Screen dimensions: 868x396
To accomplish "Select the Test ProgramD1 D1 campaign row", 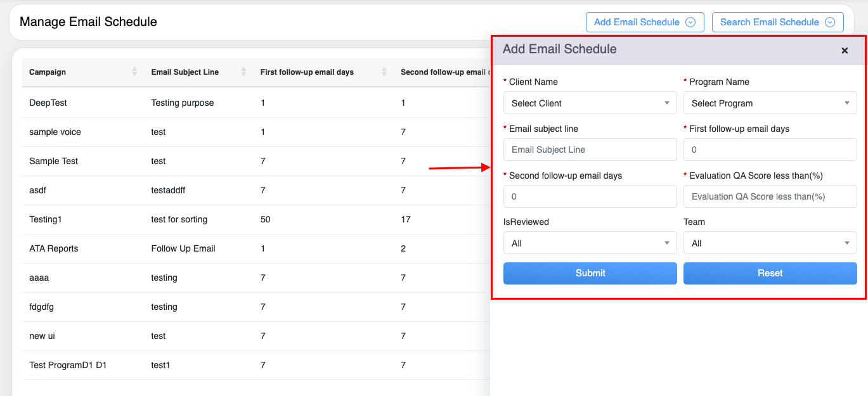I will tap(68, 365).
